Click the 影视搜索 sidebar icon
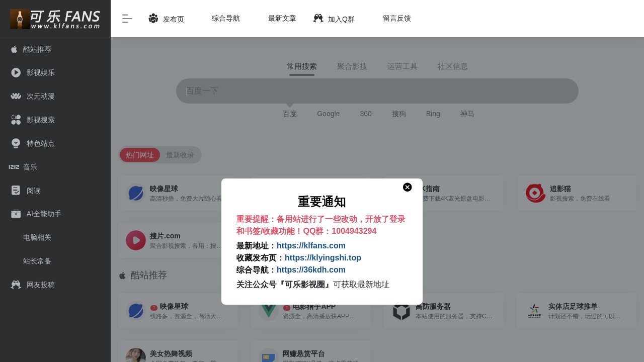This screenshot has height=362, width=644. 16,120
